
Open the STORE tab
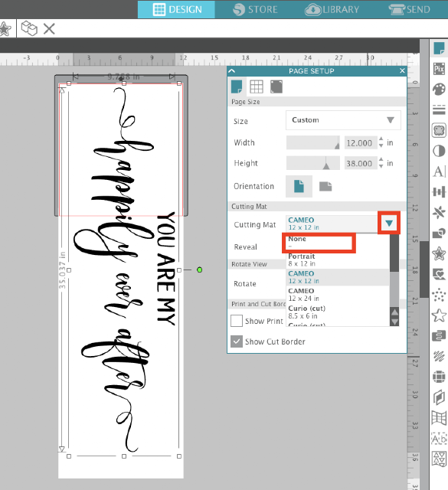click(255, 9)
